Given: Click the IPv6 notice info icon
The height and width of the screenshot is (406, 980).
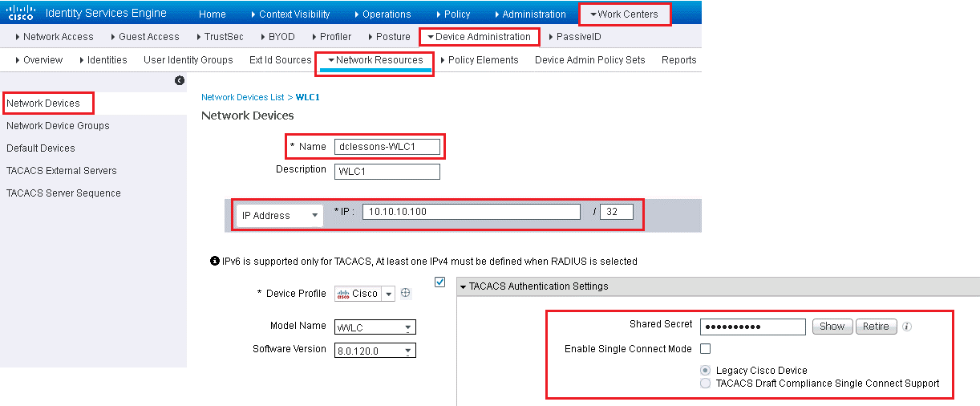Looking at the screenshot, I should point(214,262).
